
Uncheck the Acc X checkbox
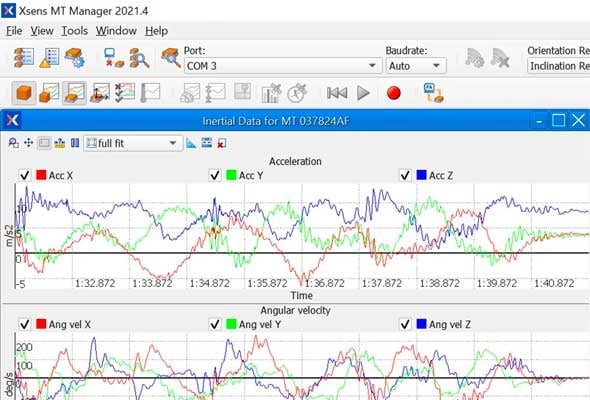(25, 175)
